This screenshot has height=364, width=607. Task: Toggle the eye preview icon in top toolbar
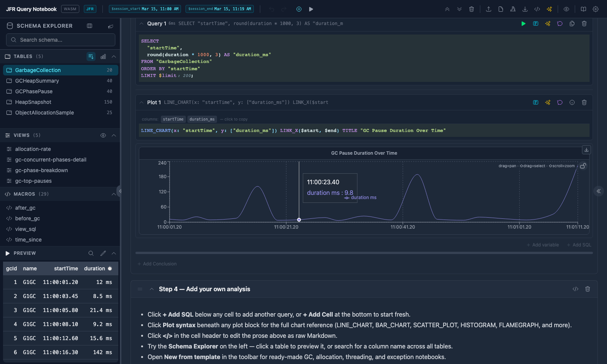click(566, 9)
